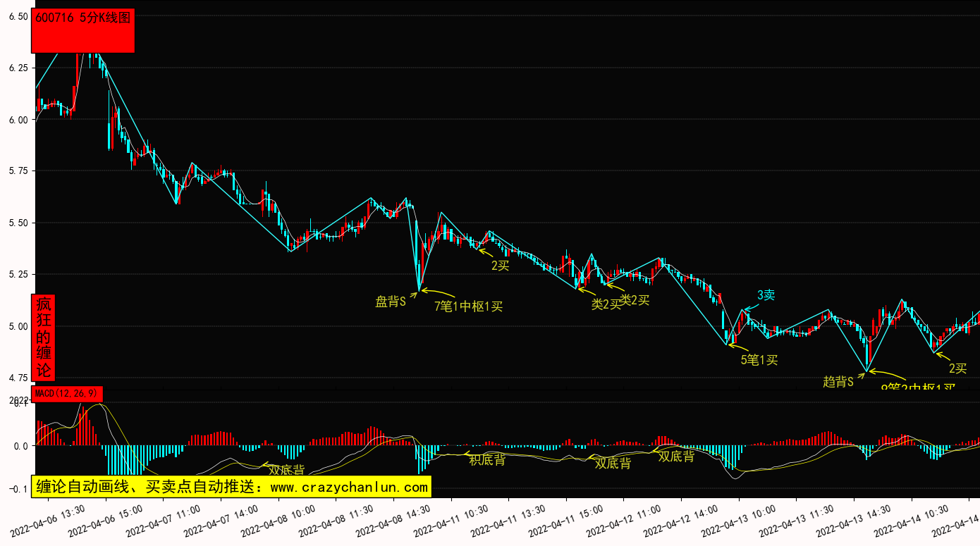Click the 6.00 price axis label

[x=18, y=120]
